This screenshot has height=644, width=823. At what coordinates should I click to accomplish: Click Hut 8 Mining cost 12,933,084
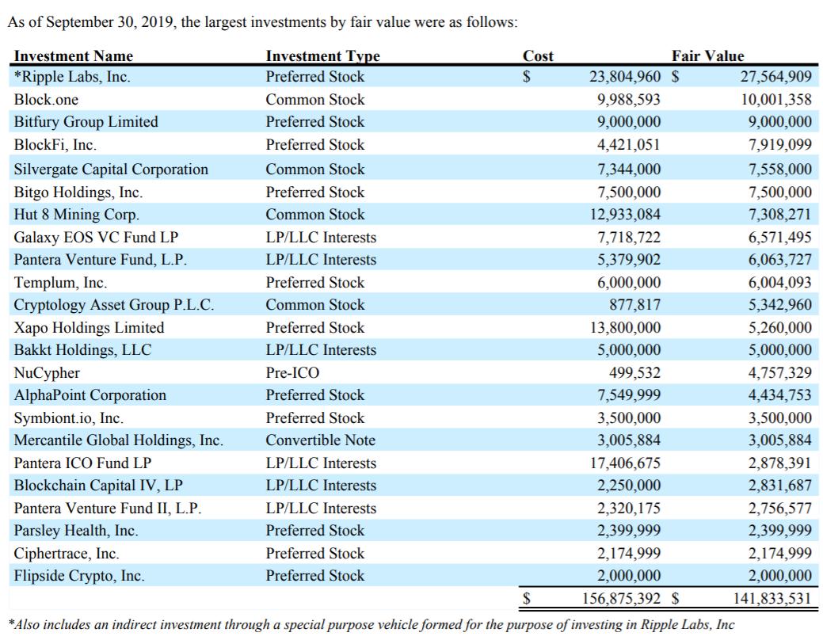point(625,214)
